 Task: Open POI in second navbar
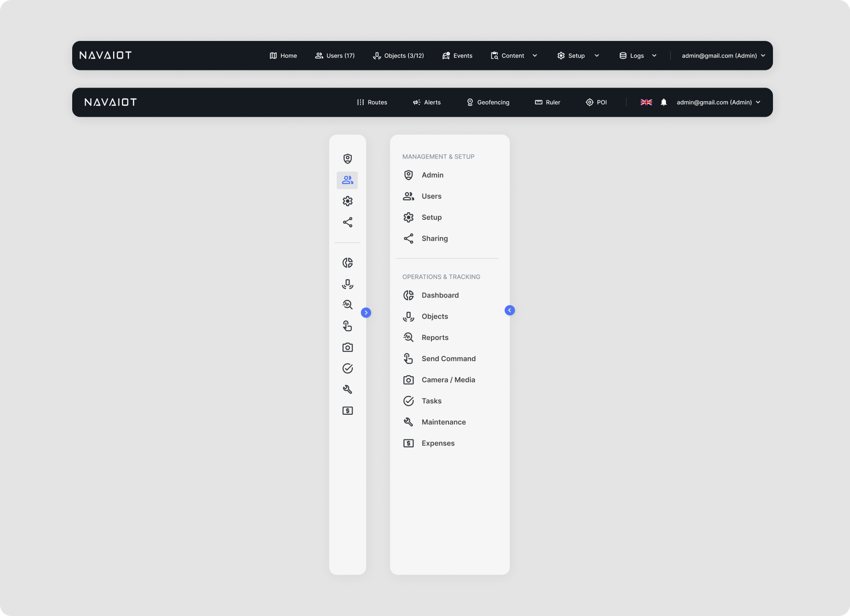point(596,102)
